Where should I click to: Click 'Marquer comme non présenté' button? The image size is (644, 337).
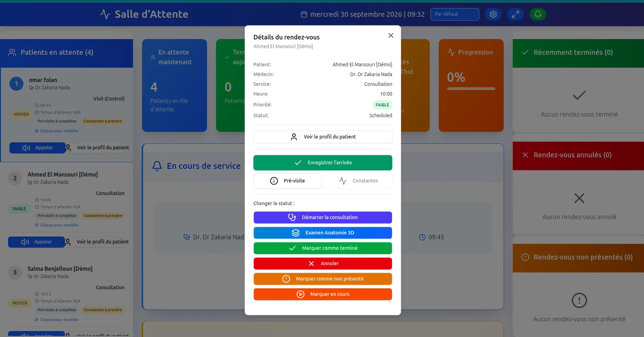323,279
